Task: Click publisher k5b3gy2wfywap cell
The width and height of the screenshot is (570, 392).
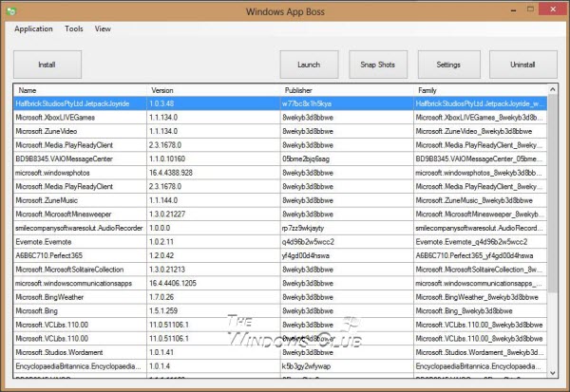Action: tap(347, 365)
